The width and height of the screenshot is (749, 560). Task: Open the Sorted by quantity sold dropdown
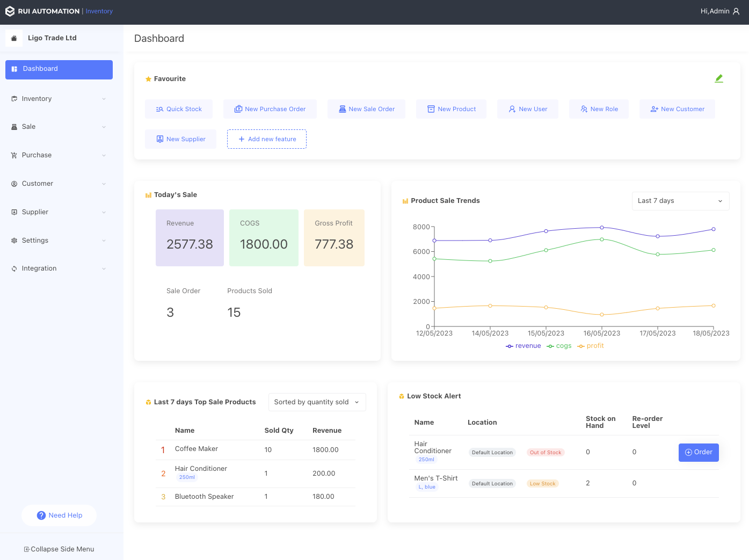pos(317,402)
